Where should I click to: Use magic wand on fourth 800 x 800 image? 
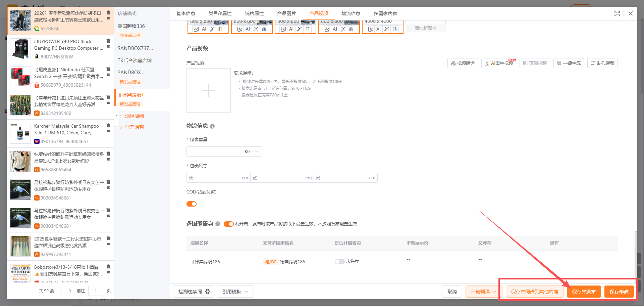pos(343,29)
